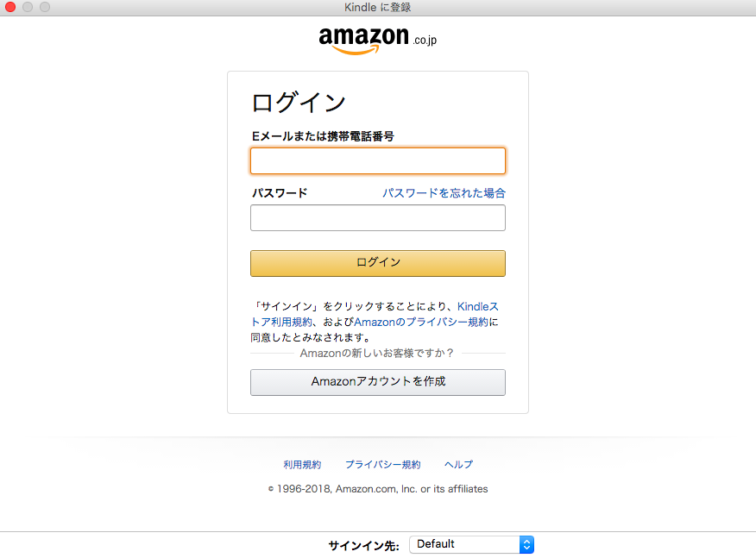756x558 pixels.
Task: Open the footer ヘルプ link
Action: 458,465
